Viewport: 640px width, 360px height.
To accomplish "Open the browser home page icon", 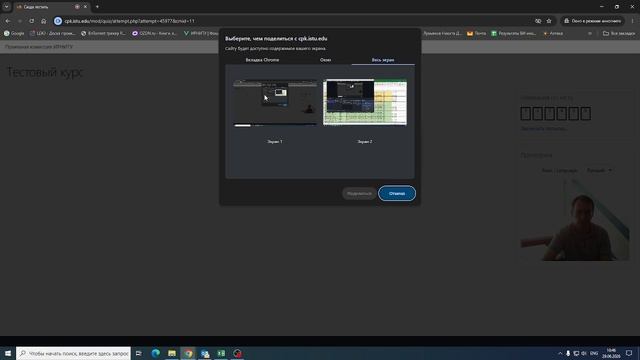I will (x=44, y=21).
